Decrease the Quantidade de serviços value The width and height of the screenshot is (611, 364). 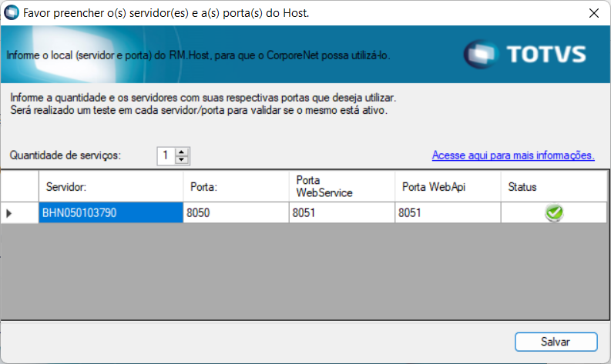182,160
